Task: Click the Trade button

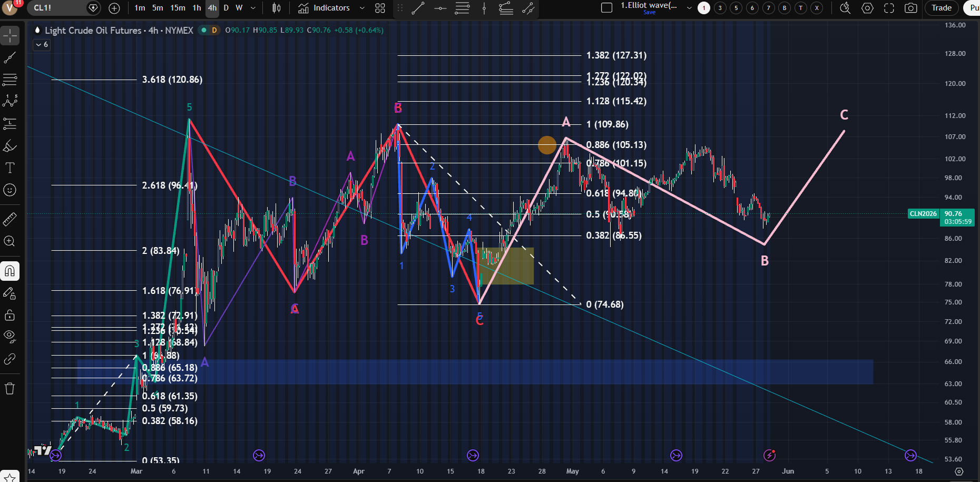Action: click(942, 8)
